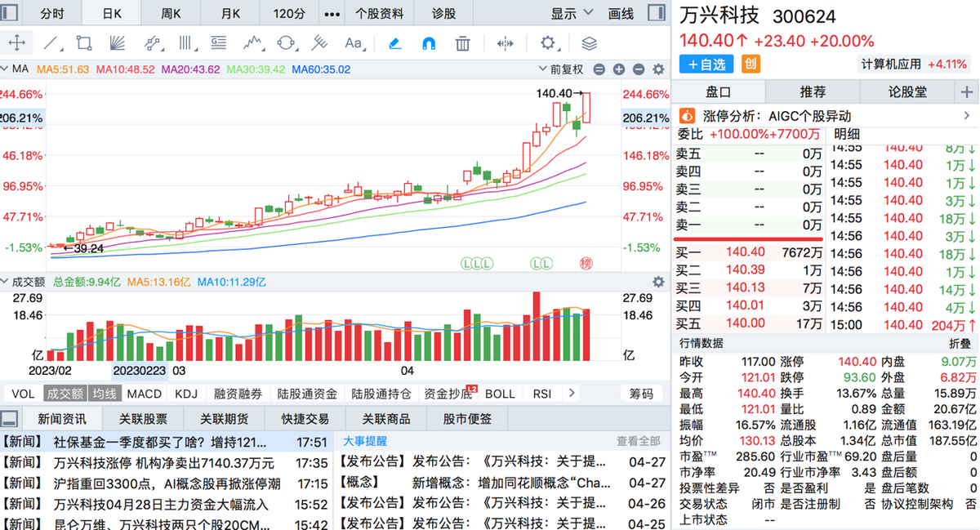The height and width of the screenshot is (530, 980).
Task: Select the KDJ indicator
Action: [x=186, y=394]
